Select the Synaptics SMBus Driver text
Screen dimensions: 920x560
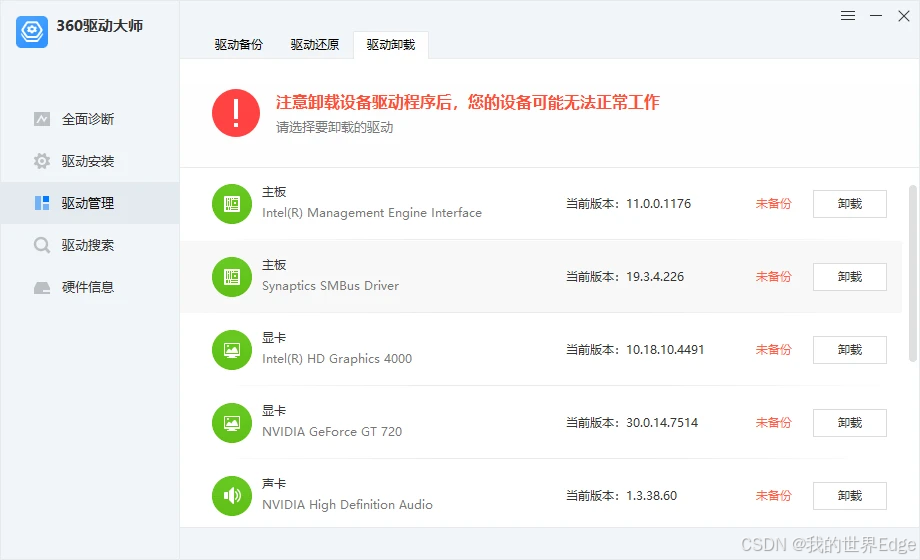pos(330,286)
